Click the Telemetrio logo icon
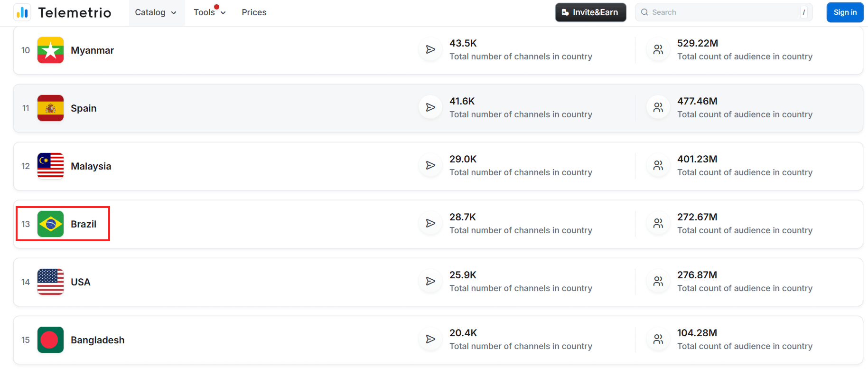The width and height of the screenshot is (868, 369). (x=22, y=12)
